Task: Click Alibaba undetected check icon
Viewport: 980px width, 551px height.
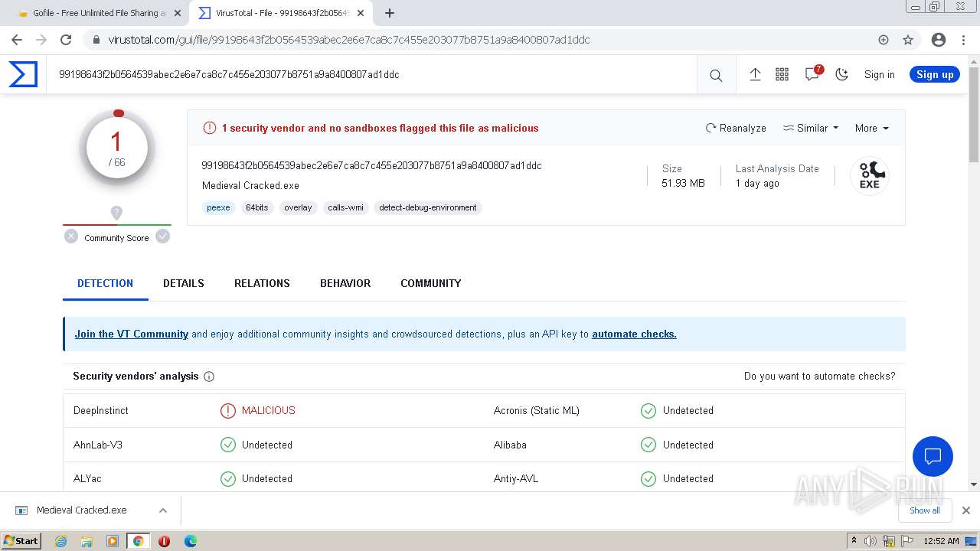Action: pos(648,445)
